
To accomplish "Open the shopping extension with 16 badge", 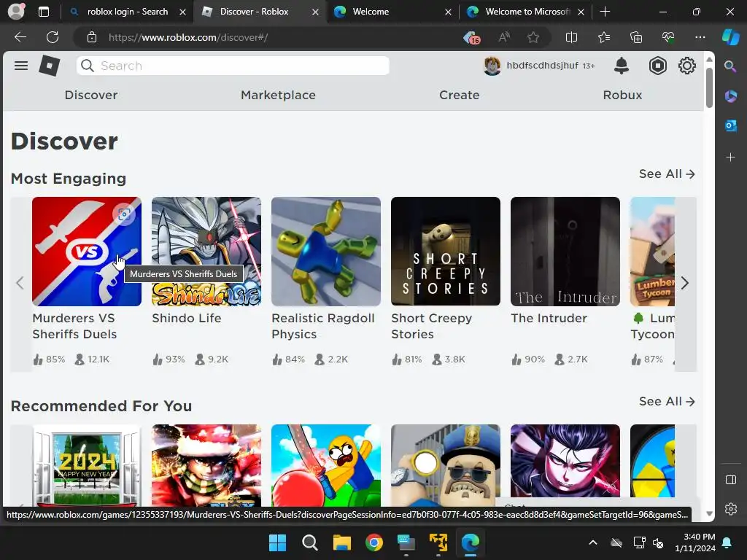I will (472, 38).
